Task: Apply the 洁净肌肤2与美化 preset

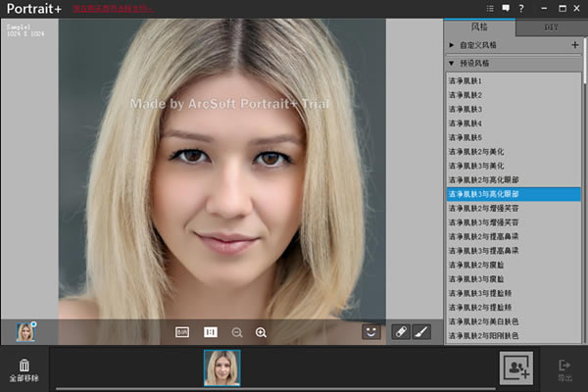Action: 514,152
